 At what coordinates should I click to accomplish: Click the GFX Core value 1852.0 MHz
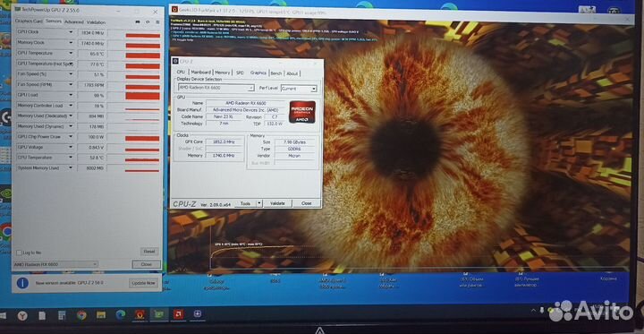[224, 141]
